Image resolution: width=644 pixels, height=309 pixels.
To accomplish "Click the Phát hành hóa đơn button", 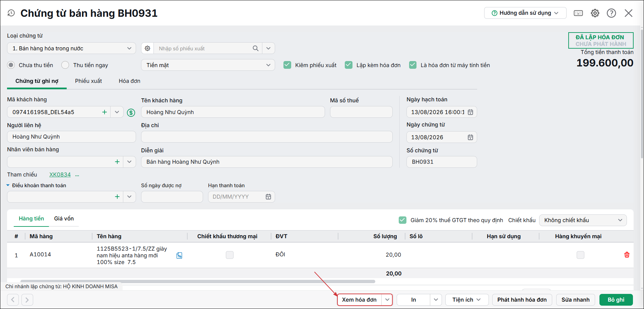I will 522,300.
